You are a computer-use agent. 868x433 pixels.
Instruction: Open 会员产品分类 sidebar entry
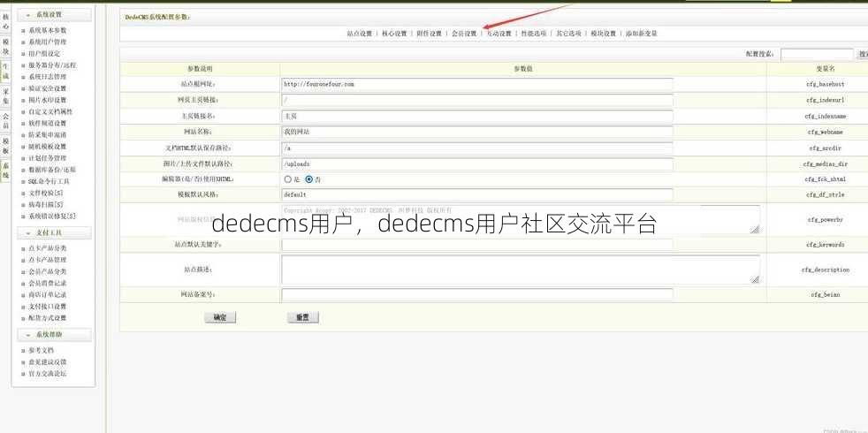pos(48,272)
